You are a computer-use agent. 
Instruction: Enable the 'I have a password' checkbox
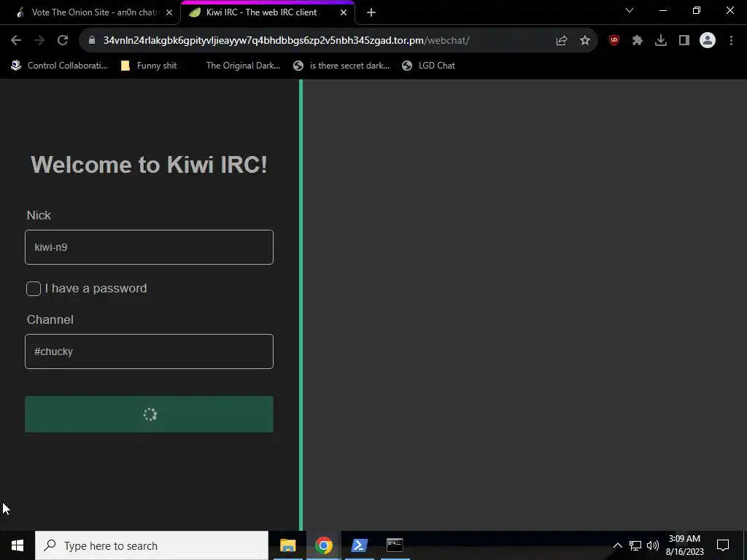pos(34,289)
